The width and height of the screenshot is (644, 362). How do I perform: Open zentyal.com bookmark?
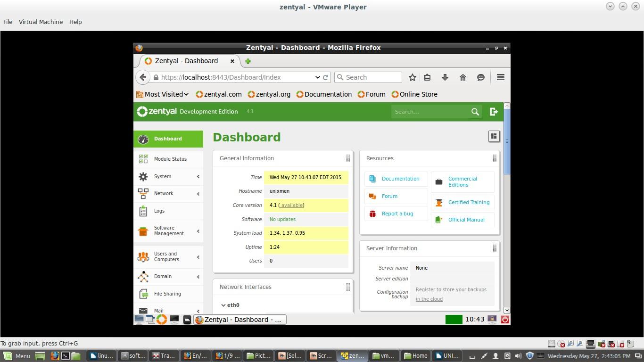[x=219, y=94]
